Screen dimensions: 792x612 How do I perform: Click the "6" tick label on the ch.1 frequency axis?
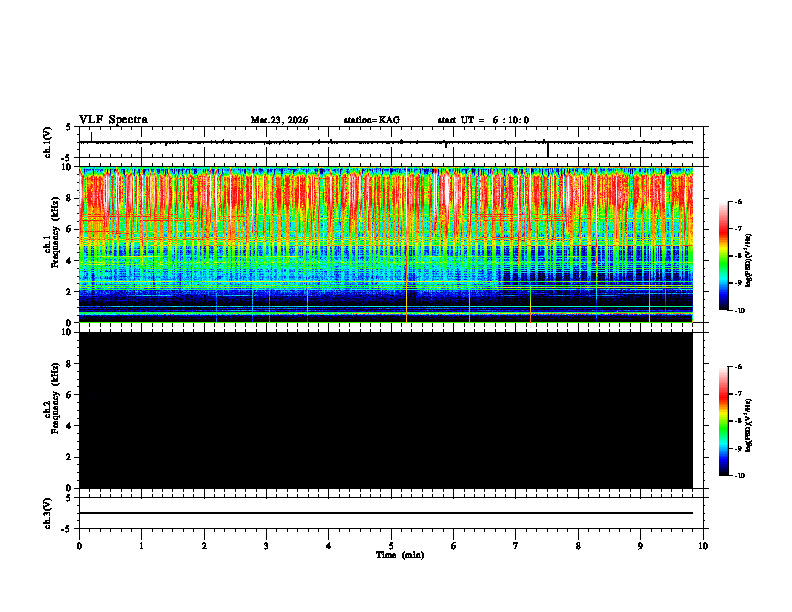point(70,230)
